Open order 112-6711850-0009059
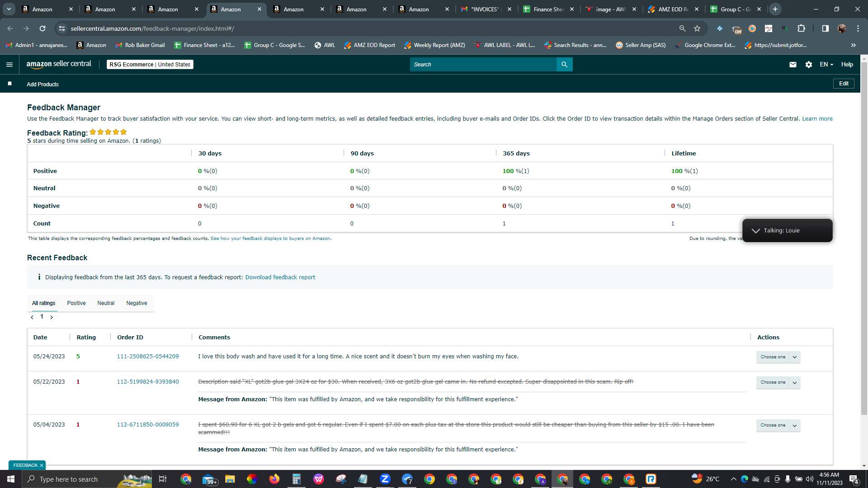This screenshot has width=868, height=488. 148,425
